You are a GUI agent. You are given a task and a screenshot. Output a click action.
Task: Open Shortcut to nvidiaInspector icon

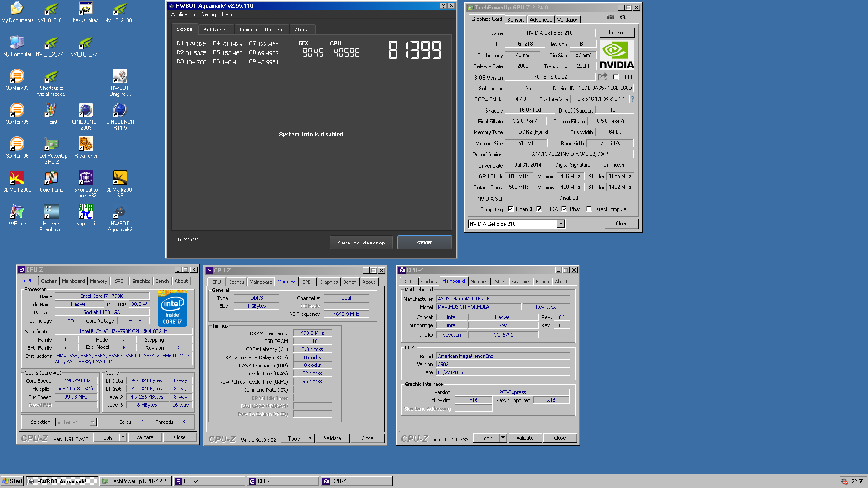coord(52,83)
